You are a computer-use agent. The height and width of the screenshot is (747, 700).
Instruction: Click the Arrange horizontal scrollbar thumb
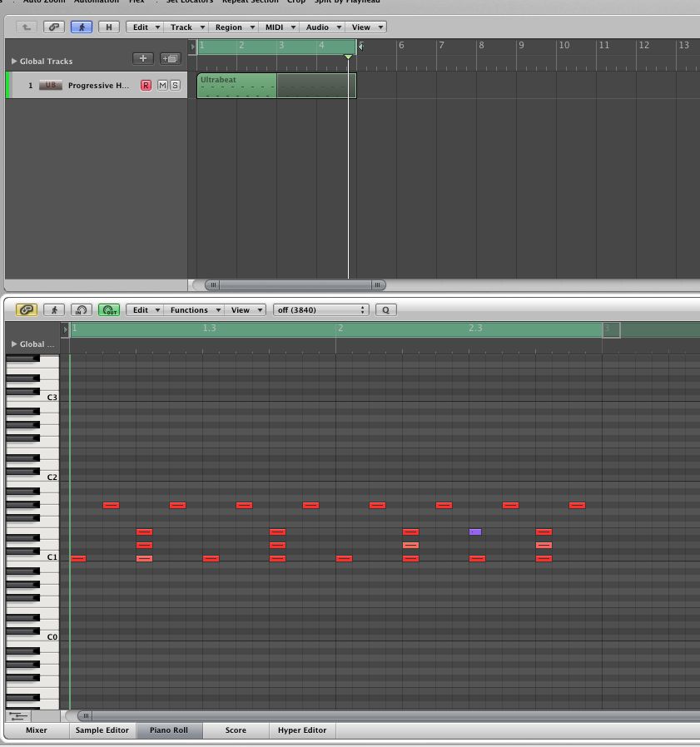click(295, 284)
